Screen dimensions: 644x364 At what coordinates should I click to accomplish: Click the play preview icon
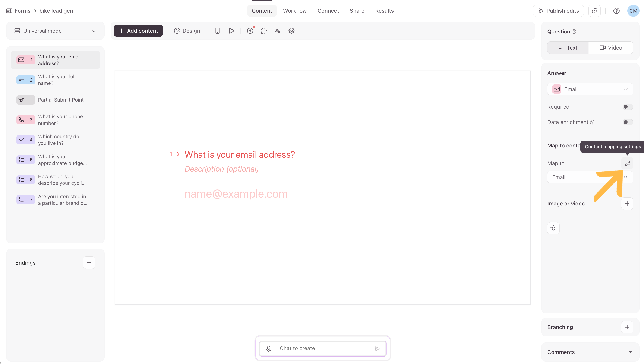point(231,31)
